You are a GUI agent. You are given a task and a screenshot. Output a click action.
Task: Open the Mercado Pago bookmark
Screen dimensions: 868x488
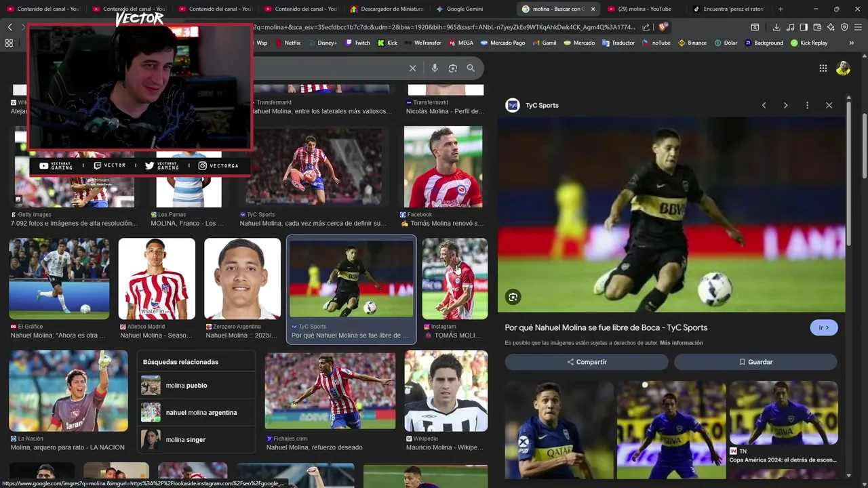tap(503, 43)
